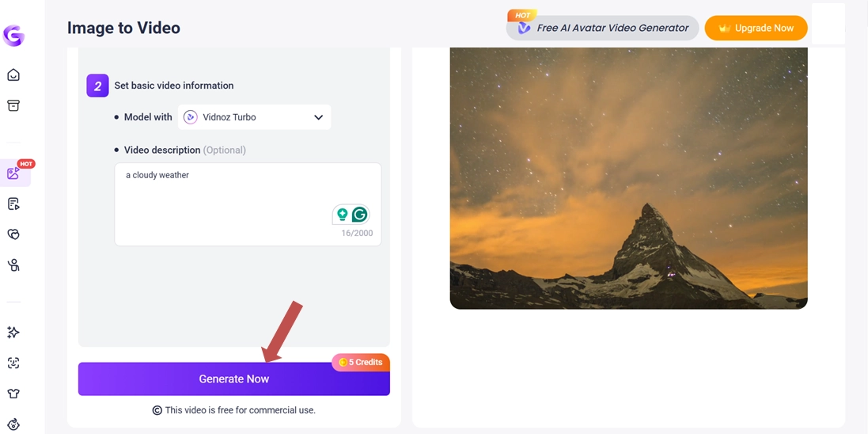Screen dimensions: 868x434
Task: Click the mountain night sky preview image
Action: click(628, 178)
